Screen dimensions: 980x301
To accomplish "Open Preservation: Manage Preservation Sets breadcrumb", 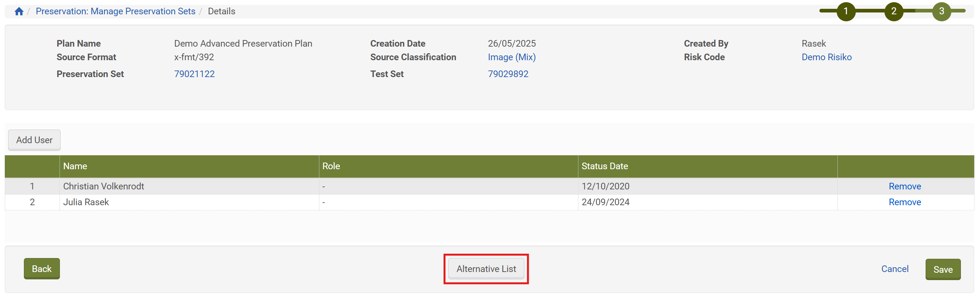I will pos(115,11).
